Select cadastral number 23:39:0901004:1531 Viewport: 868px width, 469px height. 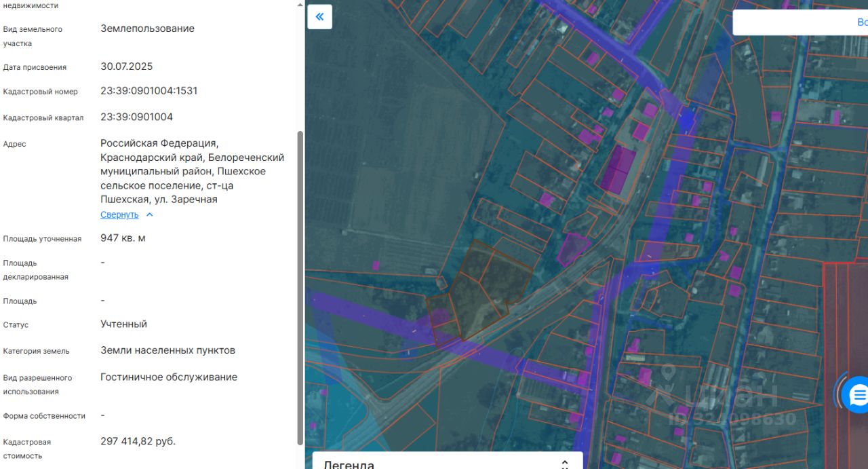(x=149, y=91)
